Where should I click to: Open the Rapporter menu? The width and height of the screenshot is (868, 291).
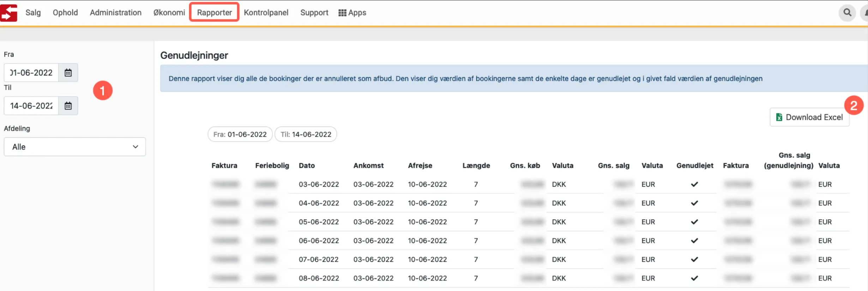click(214, 13)
